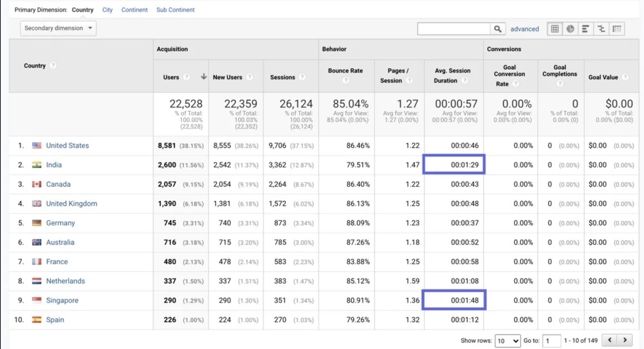Open the Secondary dimension dropdown
Screen dimensions: 644x349
pos(58,28)
